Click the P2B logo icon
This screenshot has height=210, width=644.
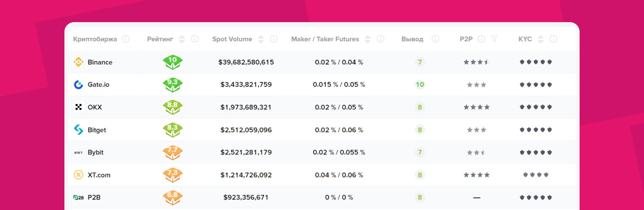(x=78, y=198)
